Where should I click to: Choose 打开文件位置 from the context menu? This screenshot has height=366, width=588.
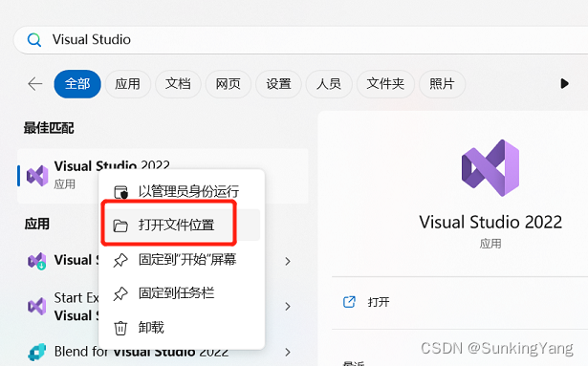182,225
